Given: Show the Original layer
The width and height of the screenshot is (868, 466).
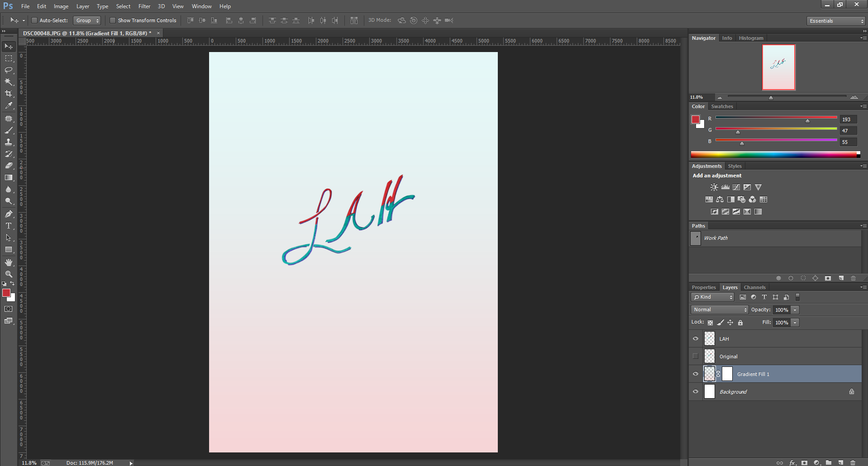Looking at the screenshot, I should click(x=696, y=357).
